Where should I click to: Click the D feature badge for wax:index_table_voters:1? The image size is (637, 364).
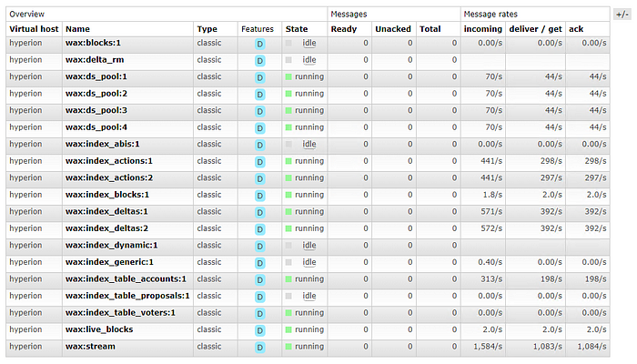(x=260, y=314)
